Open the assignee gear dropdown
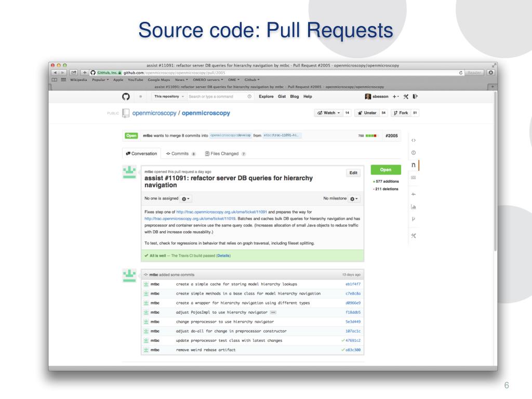 pos(185,199)
